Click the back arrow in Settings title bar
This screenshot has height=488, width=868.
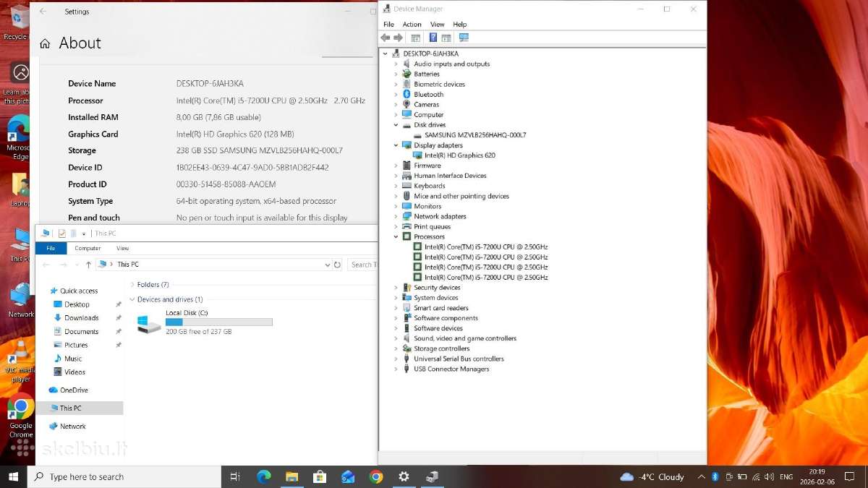pos(43,12)
